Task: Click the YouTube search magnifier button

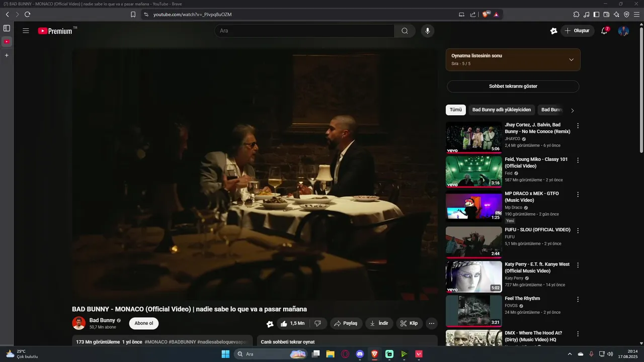Action: (405, 31)
